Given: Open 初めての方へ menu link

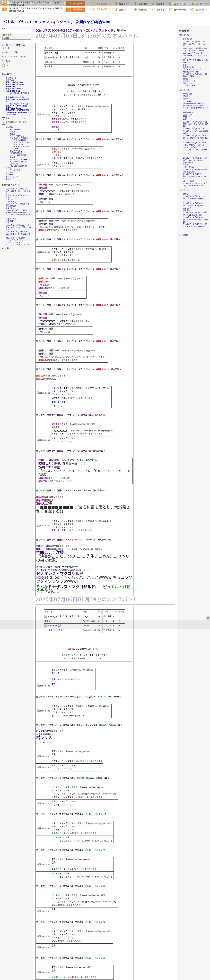Looking at the screenshot, I should 11,80.
